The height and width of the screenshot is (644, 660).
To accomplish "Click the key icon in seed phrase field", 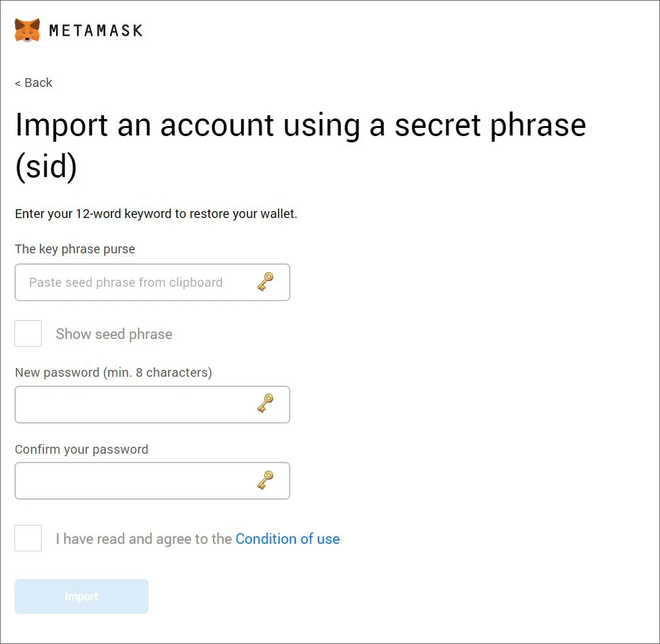I will click(265, 282).
